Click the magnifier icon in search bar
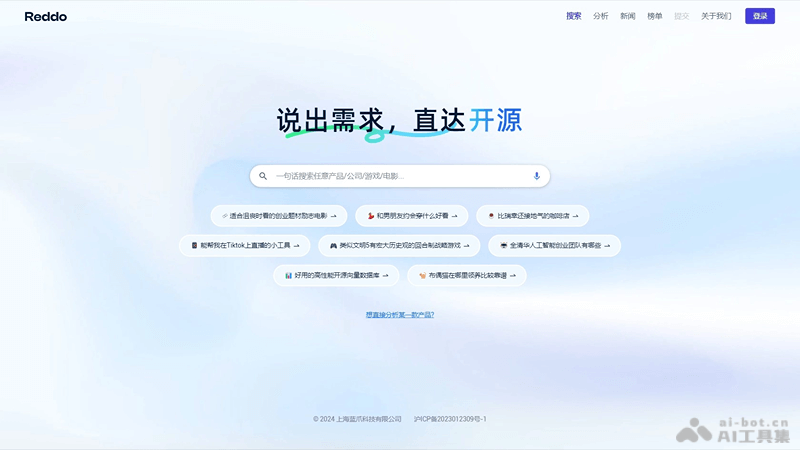The height and width of the screenshot is (450, 800). 263,176
